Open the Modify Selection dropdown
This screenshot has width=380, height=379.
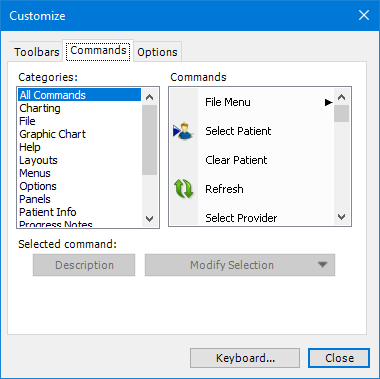[240, 265]
